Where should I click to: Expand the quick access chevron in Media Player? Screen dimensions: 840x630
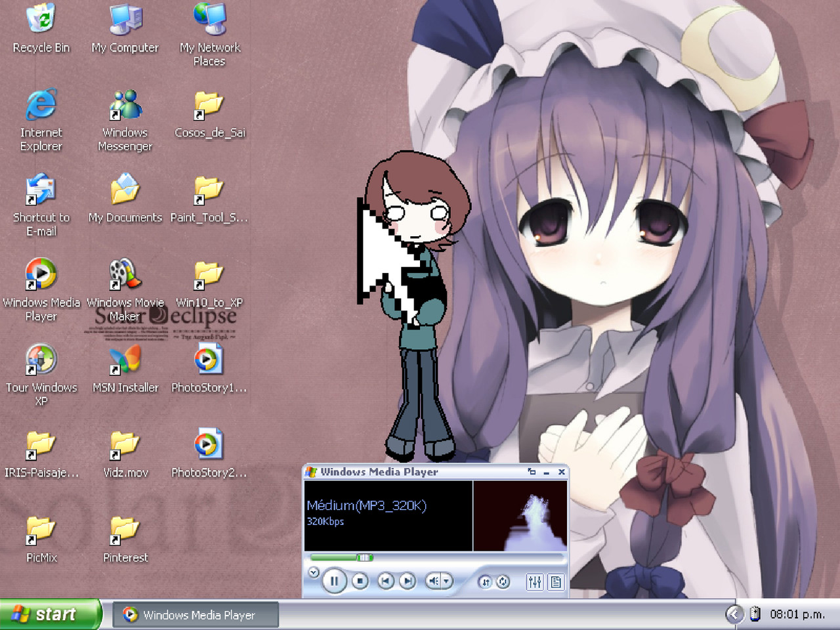pos(314,573)
